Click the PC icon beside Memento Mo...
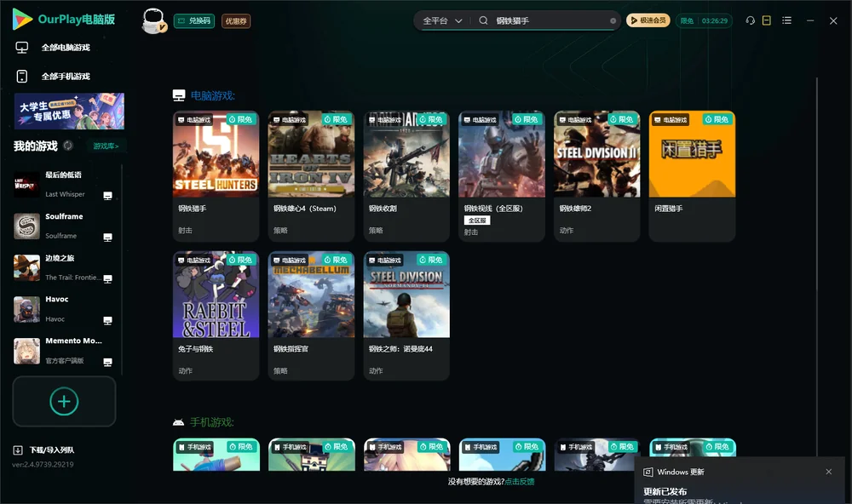Screen dimensions: 852x504 point(107,363)
